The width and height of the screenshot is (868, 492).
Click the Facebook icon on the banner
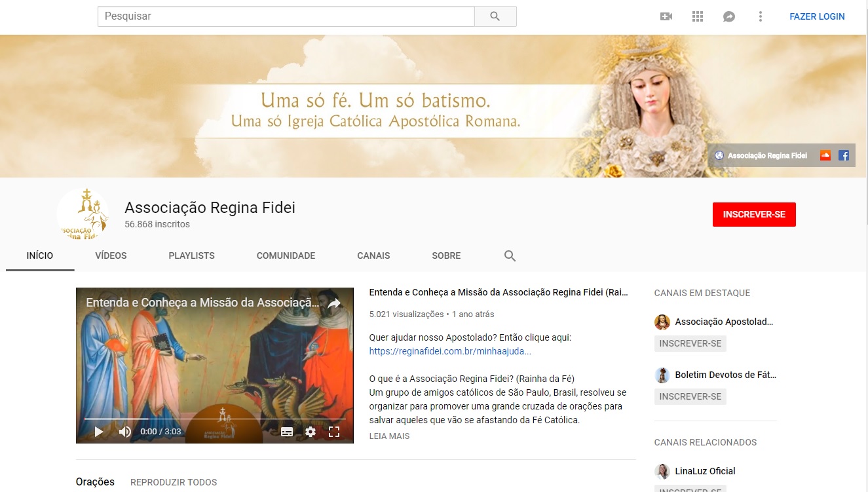click(844, 155)
